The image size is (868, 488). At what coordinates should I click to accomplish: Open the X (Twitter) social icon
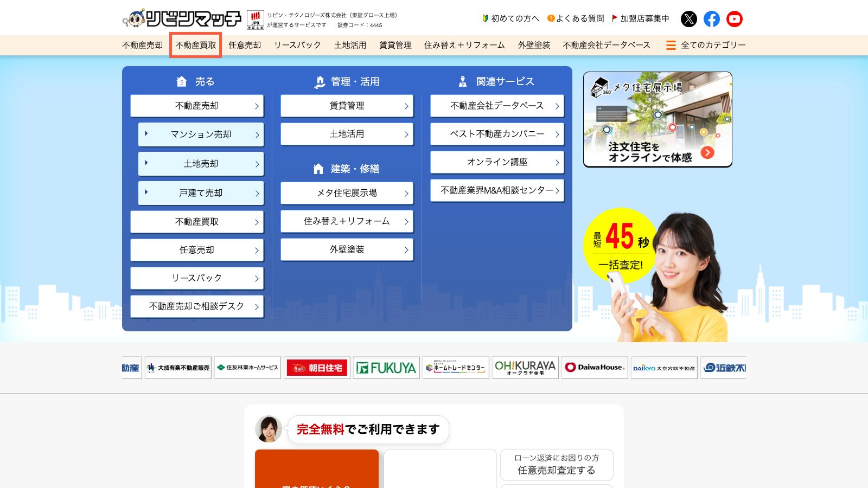[x=688, y=19]
